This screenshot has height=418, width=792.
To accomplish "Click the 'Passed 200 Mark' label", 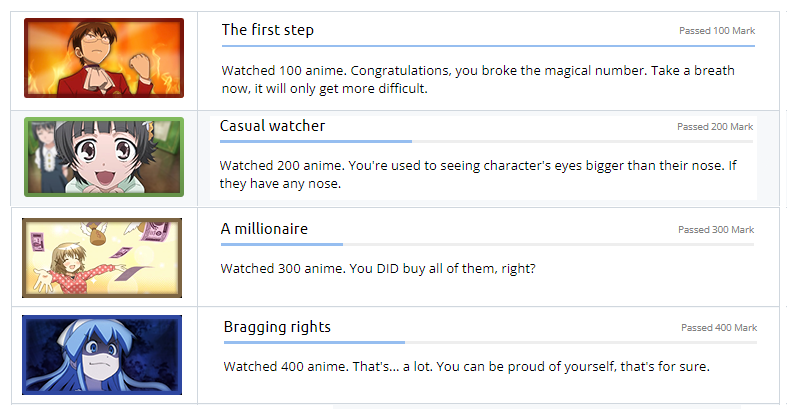I will pos(715,127).
